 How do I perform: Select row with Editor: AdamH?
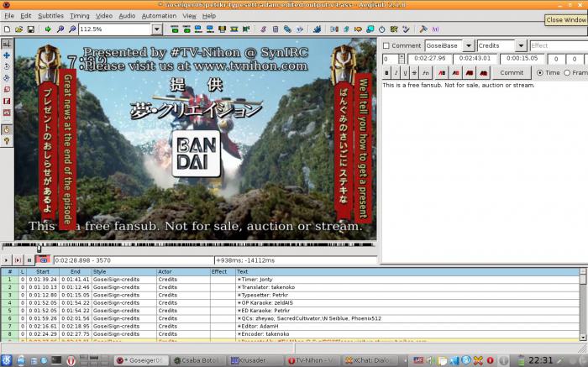coord(290,326)
